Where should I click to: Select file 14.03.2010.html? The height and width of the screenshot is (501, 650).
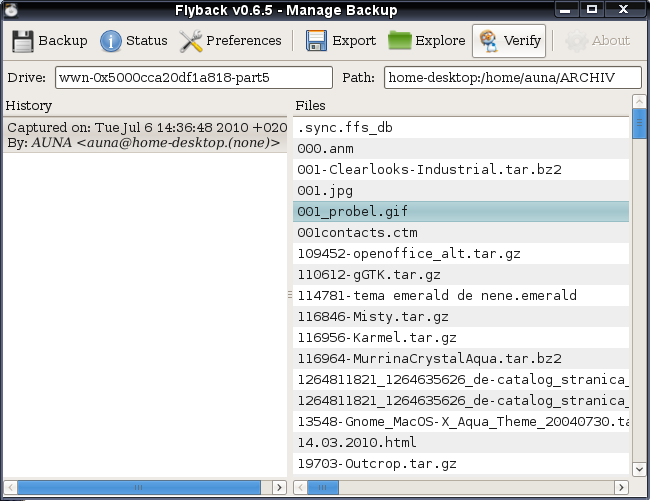pyautogui.click(x=461, y=443)
